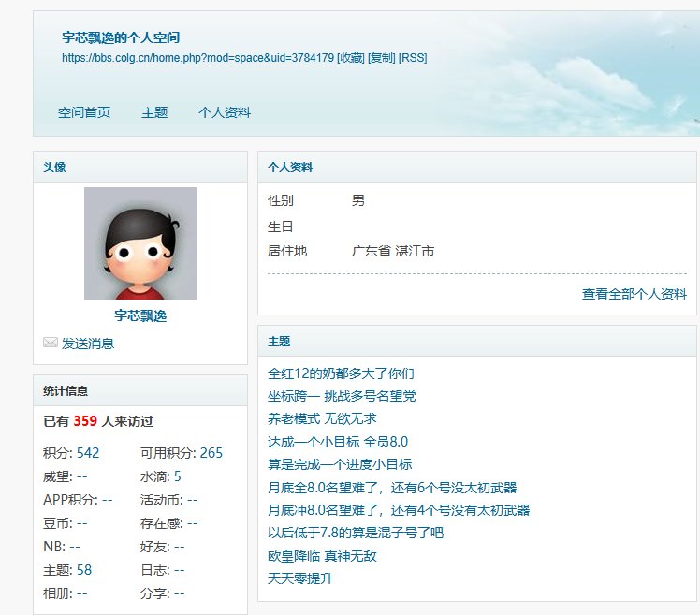Switch to the 主题 navigation tab
This screenshot has width=700, height=615.
[x=154, y=112]
